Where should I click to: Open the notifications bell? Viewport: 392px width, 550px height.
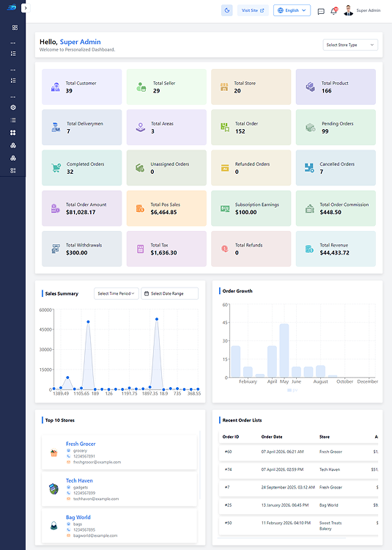click(x=334, y=11)
